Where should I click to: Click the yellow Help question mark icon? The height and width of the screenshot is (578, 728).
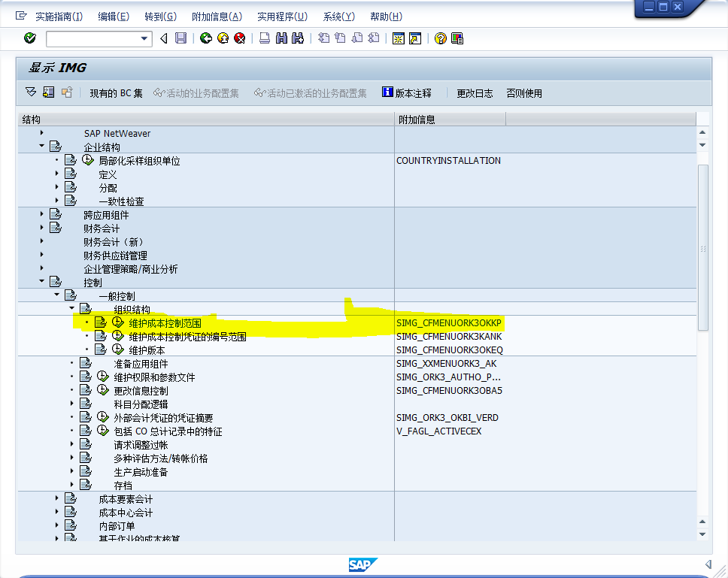pyautogui.click(x=441, y=38)
